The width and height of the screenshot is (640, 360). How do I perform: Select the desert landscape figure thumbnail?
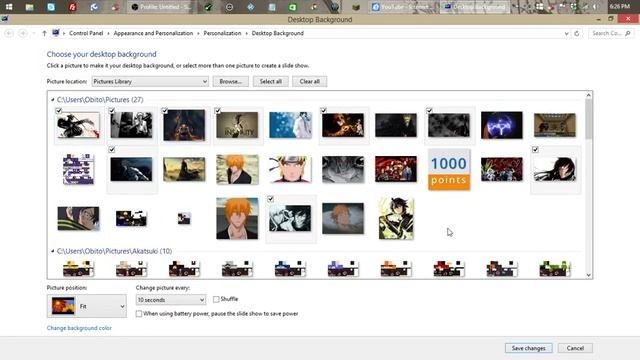pos(184,169)
